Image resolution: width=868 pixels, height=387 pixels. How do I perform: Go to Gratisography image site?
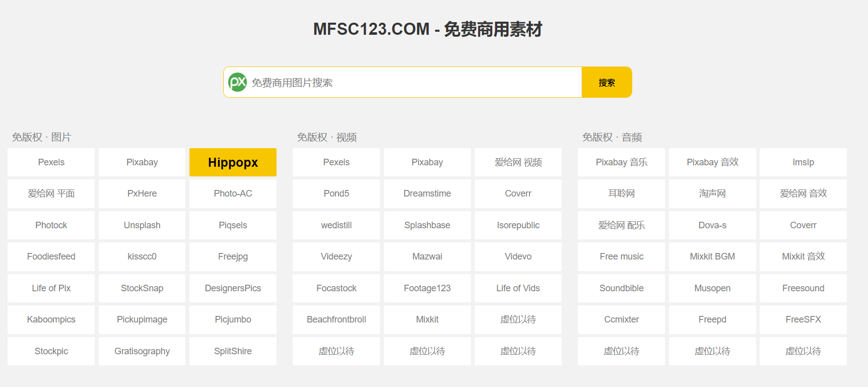[142, 351]
